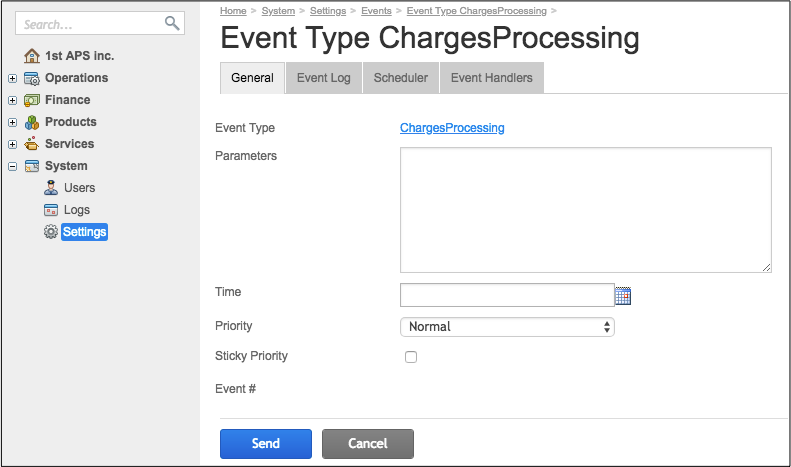The height and width of the screenshot is (467, 791).
Task: Open the Priority dropdown
Action: coord(506,327)
